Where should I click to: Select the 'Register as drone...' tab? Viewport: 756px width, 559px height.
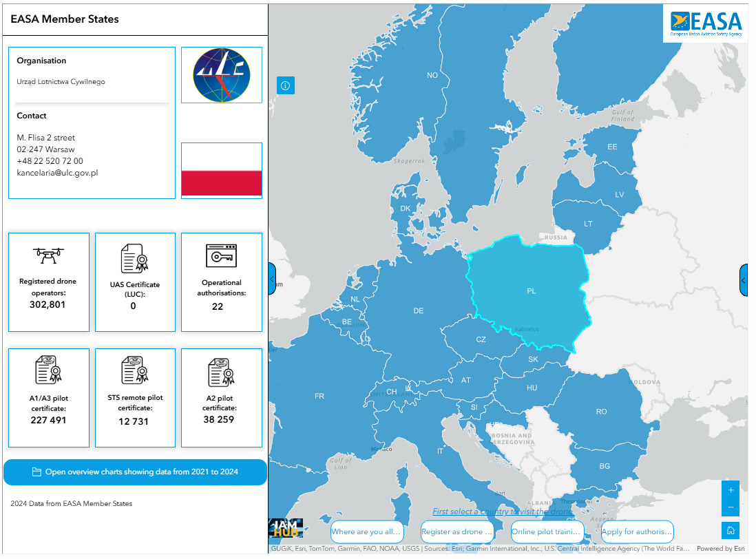coord(457,531)
